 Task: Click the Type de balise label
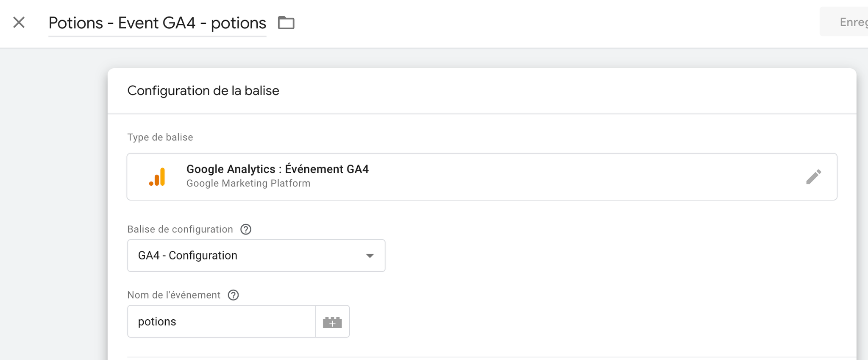[x=160, y=137]
